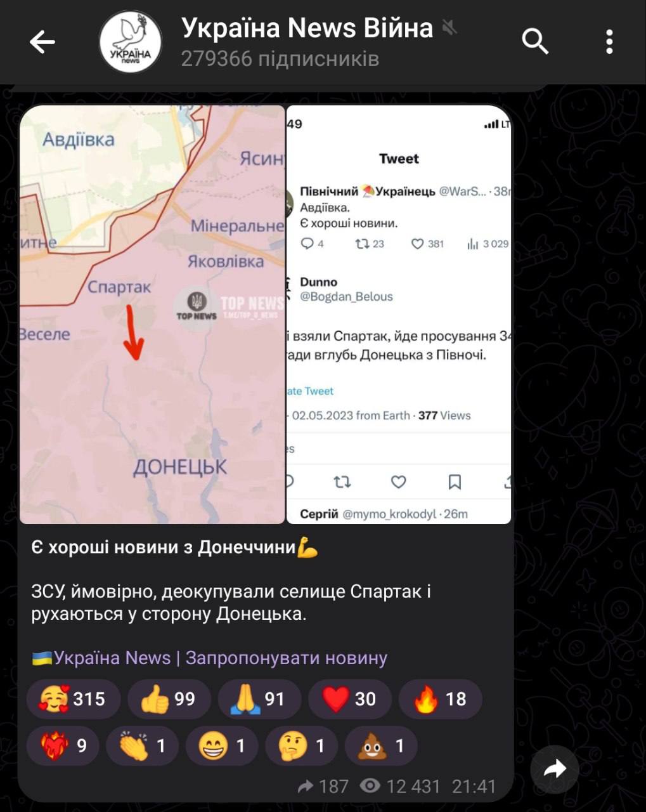646x812 pixels.
Task: Toggle the thumbs up reaction with 99
Action: coord(168,699)
